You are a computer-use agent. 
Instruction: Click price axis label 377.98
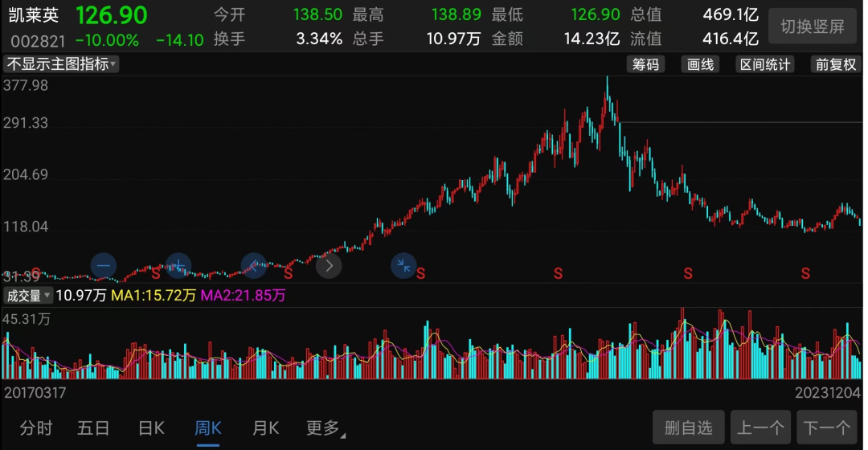click(26, 86)
